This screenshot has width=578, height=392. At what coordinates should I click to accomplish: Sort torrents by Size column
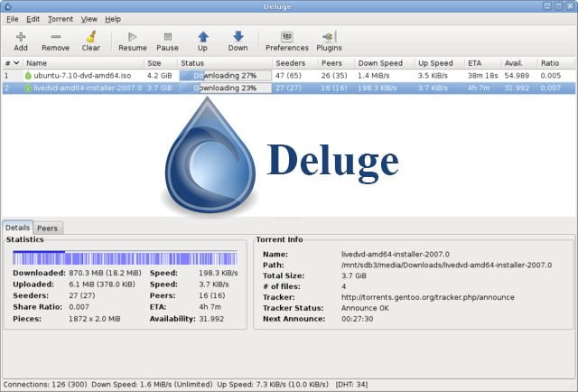(x=161, y=63)
